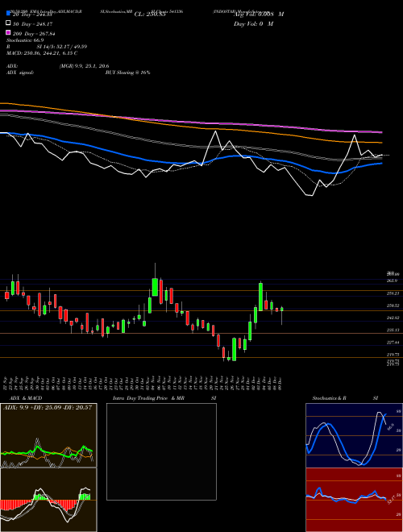Click the 242.82 price axis label
This screenshot has width=403, height=532.
[x=393, y=318]
